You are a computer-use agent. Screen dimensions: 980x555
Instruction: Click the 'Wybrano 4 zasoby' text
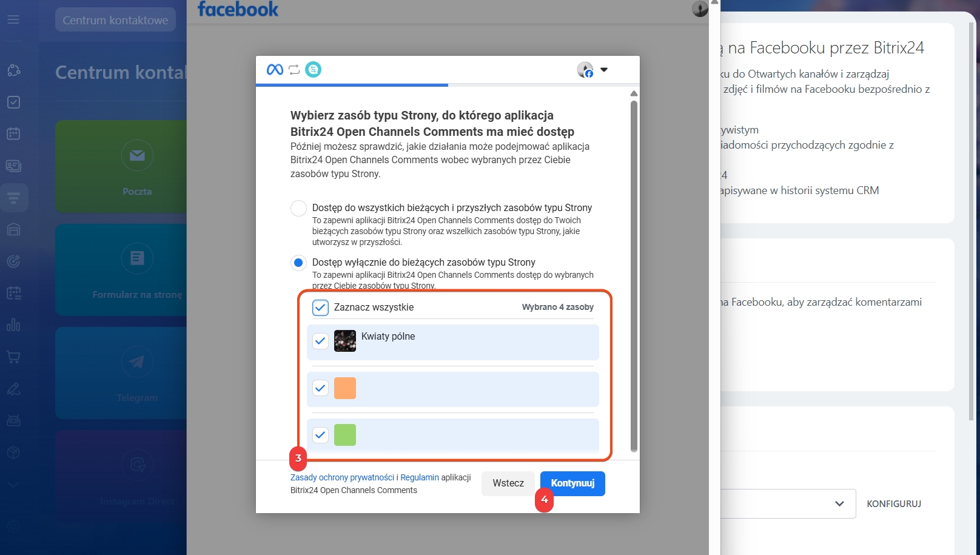pyautogui.click(x=557, y=308)
